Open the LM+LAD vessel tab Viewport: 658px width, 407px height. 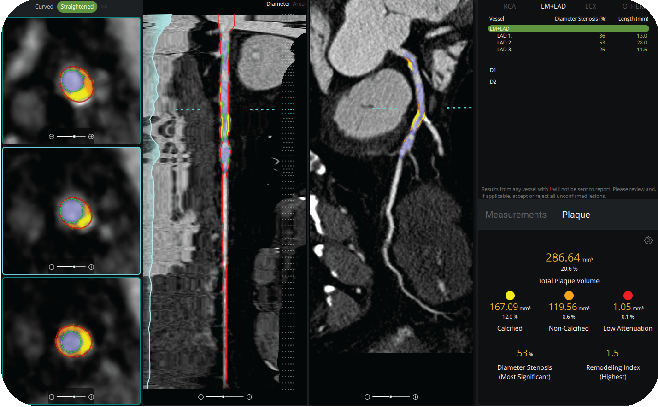(x=555, y=6)
